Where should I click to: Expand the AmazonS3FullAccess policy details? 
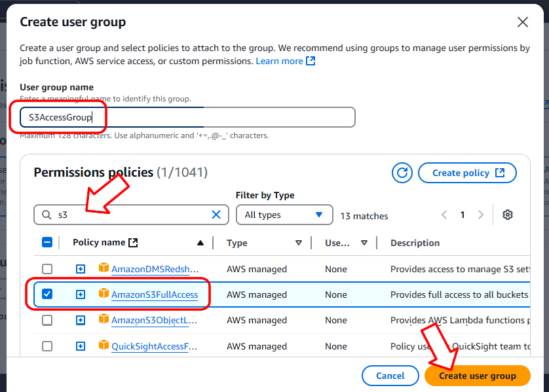tap(81, 294)
